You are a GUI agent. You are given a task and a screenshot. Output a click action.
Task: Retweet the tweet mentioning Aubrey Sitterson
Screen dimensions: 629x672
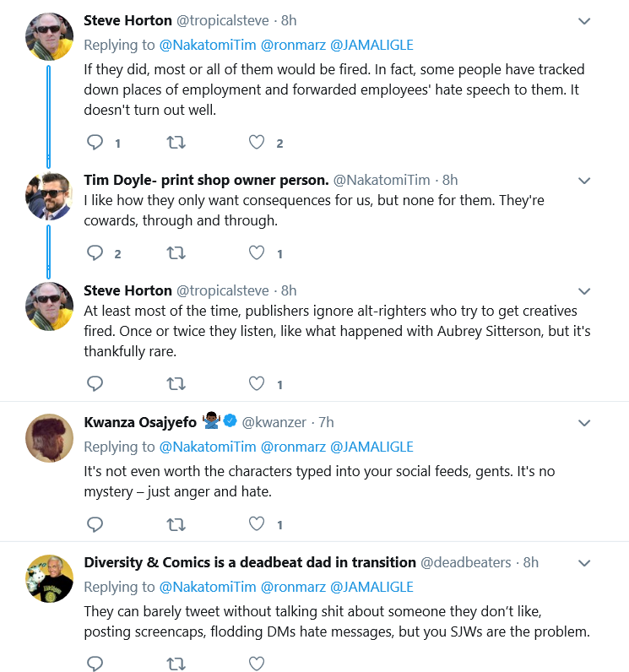[176, 383]
